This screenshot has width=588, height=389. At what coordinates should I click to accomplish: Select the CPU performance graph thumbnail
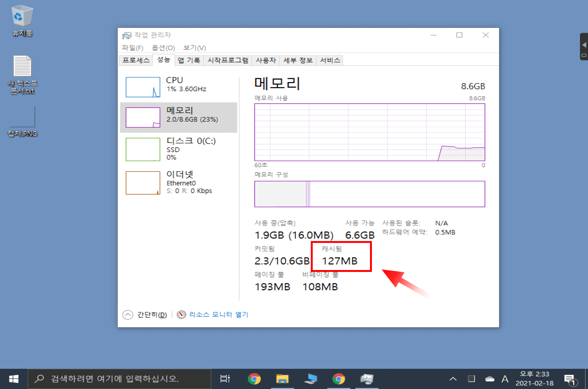point(143,87)
